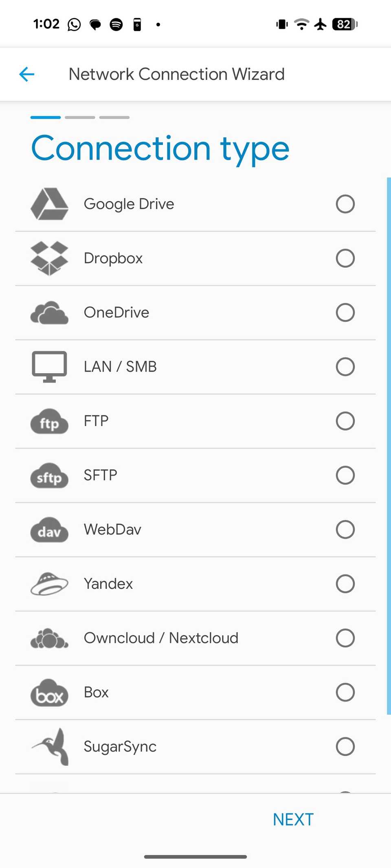The width and height of the screenshot is (391, 868).
Task: Pick the Owncloud / Nextcloud radio option
Action: [345, 638]
